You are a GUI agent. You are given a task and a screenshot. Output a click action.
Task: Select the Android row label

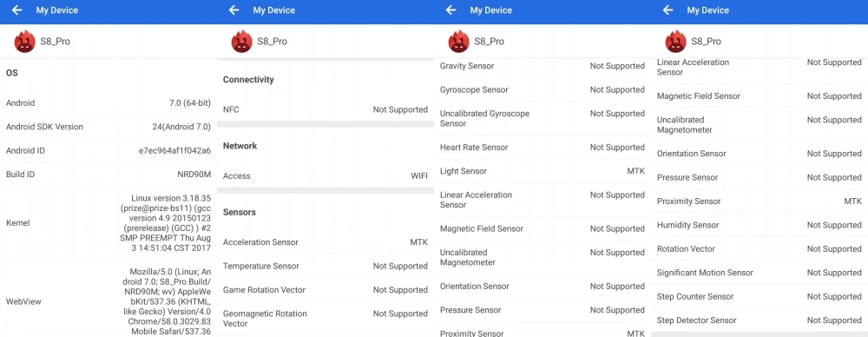[x=21, y=102]
